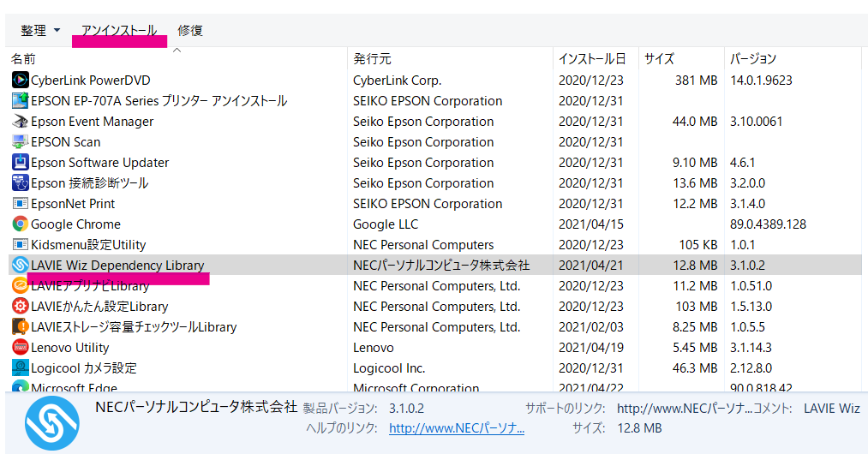Screen dimensions: 868x454
Task: Click the Logicool カメラ設定 icon
Action: (20, 367)
